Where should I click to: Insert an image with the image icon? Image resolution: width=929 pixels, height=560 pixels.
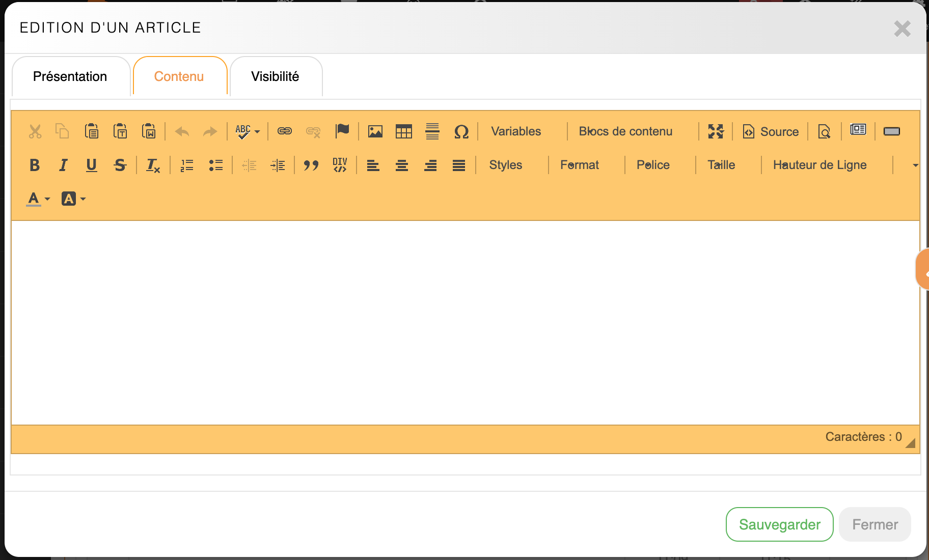click(x=375, y=131)
